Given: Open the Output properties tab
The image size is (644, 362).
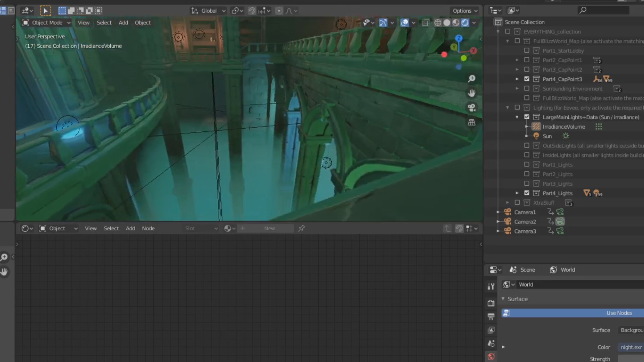Looking at the screenshot, I should coord(491,316).
